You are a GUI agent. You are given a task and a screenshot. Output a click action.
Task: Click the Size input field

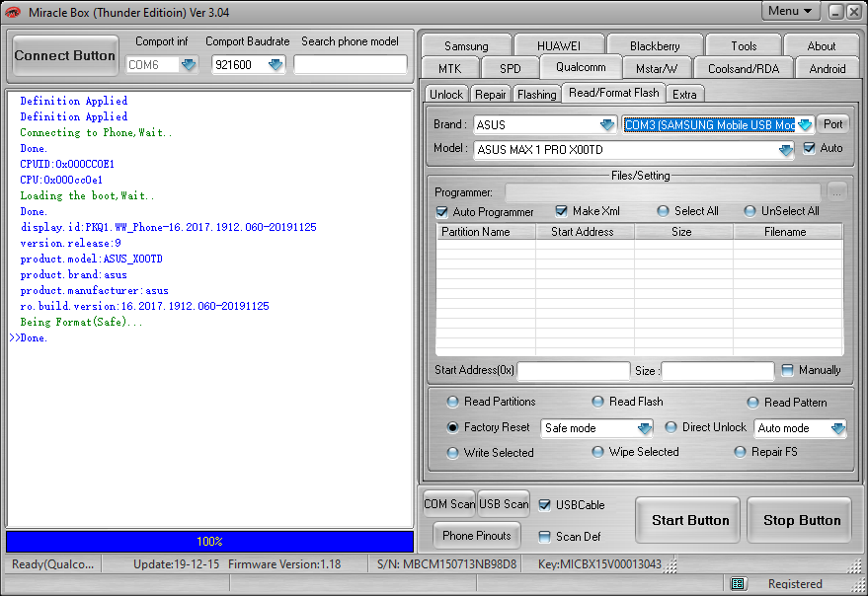[718, 371]
